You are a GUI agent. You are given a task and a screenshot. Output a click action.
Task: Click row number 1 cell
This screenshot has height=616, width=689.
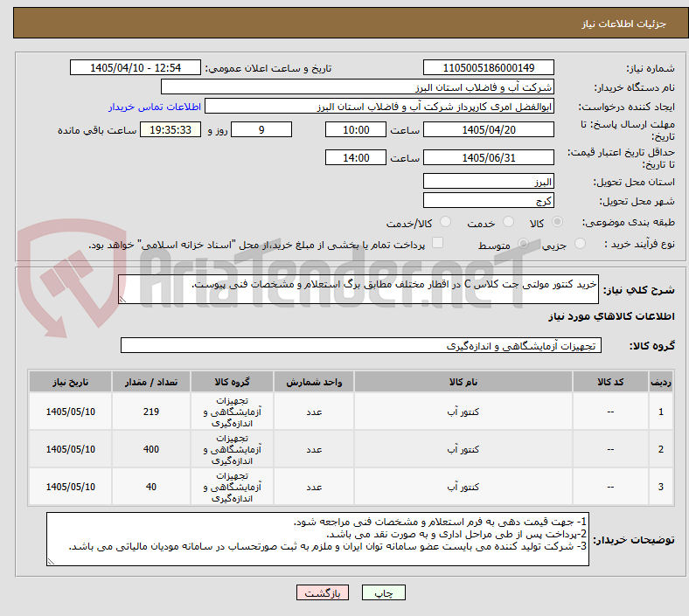coord(660,412)
